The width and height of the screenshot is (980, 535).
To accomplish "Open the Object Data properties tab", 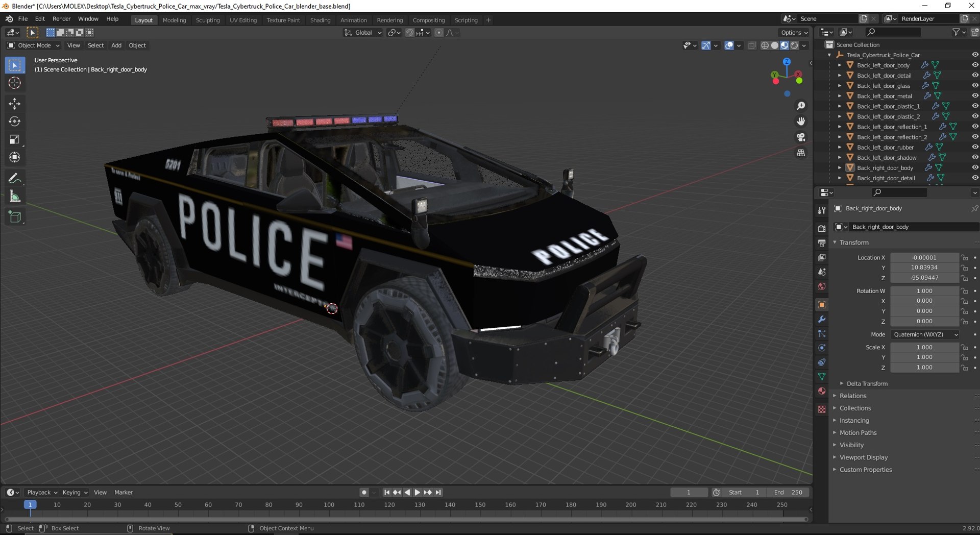I will click(x=822, y=377).
